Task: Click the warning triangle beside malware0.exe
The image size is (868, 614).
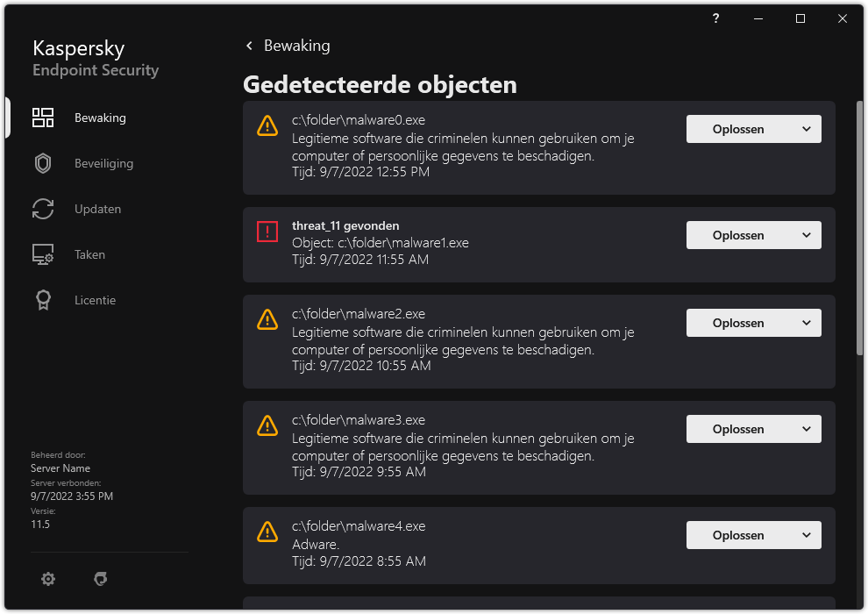Action: point(267,125)
